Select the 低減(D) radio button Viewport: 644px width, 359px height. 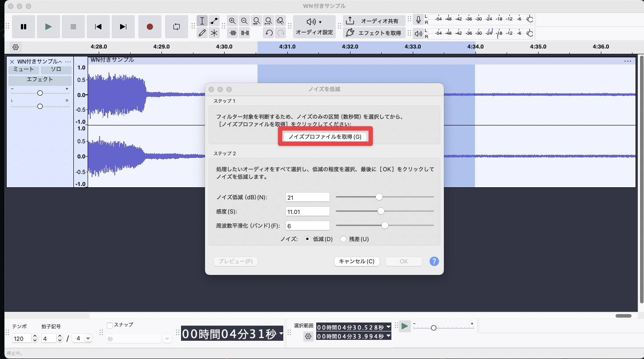tap(307, 239)
